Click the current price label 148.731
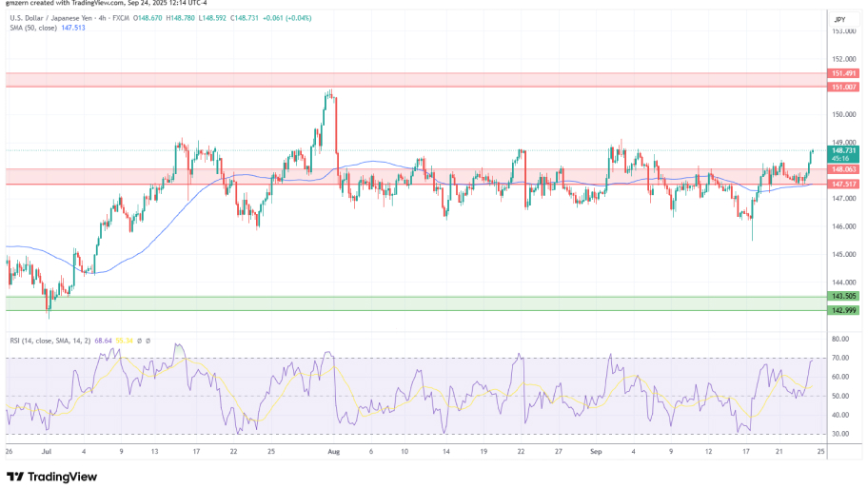Viewport: 868px width, 488px height. pyautogui.click(x=843, y=150)
